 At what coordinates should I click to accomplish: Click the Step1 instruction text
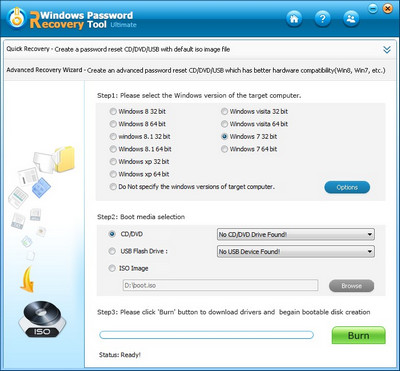(199, 95)
